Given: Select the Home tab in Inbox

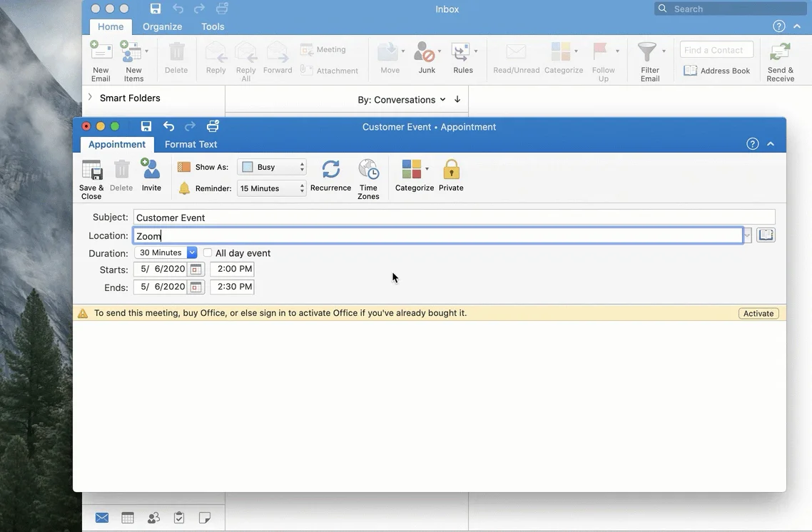Looking at the screenshot, I should (x=111, y=26).
